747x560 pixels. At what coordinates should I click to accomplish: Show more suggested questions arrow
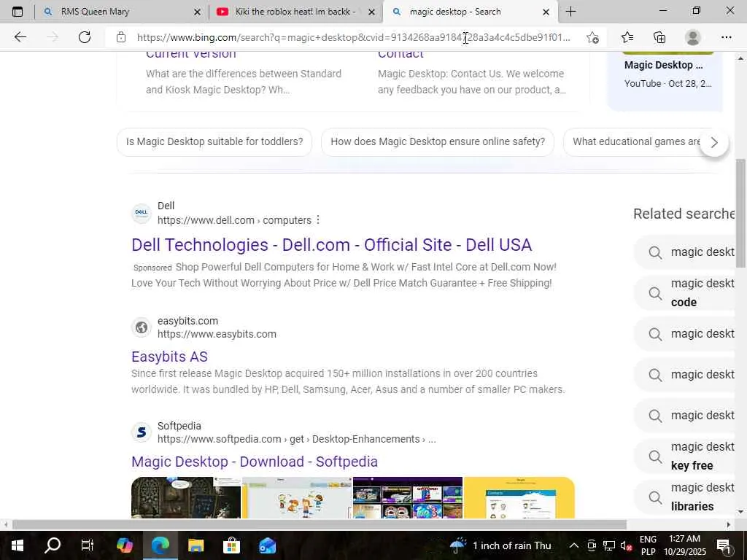(x=713, y=142)
